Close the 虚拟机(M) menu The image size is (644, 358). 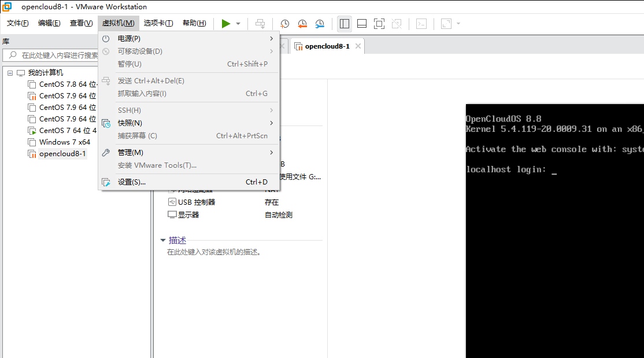(x=119, y=23)
